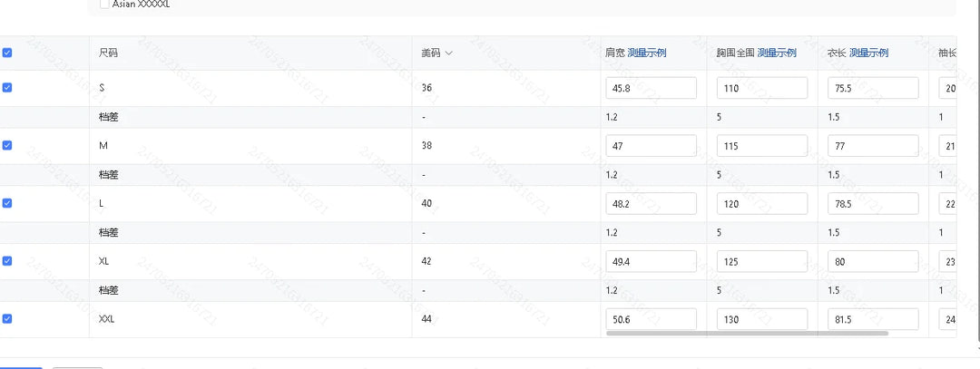Screen dimensions: 980x369
Task: Uncheck the size XXL row checkbox
Action: point(7,319)
